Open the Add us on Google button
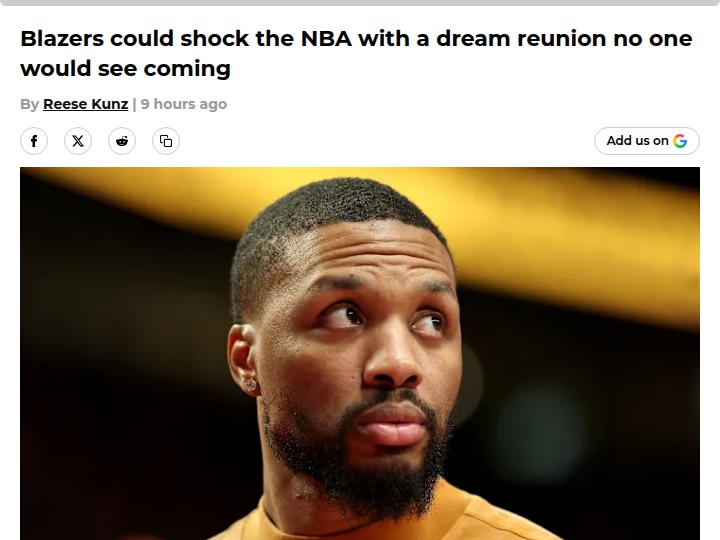 click(647, 141)
